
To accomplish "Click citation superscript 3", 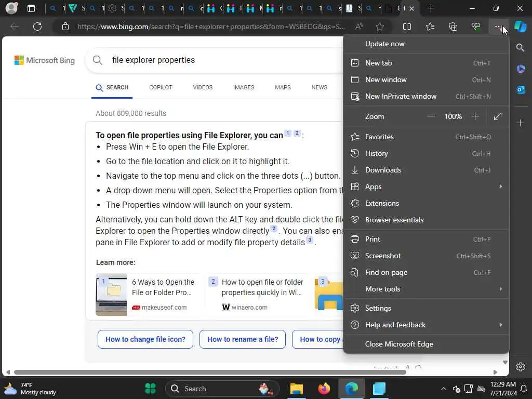I will 310,240.
